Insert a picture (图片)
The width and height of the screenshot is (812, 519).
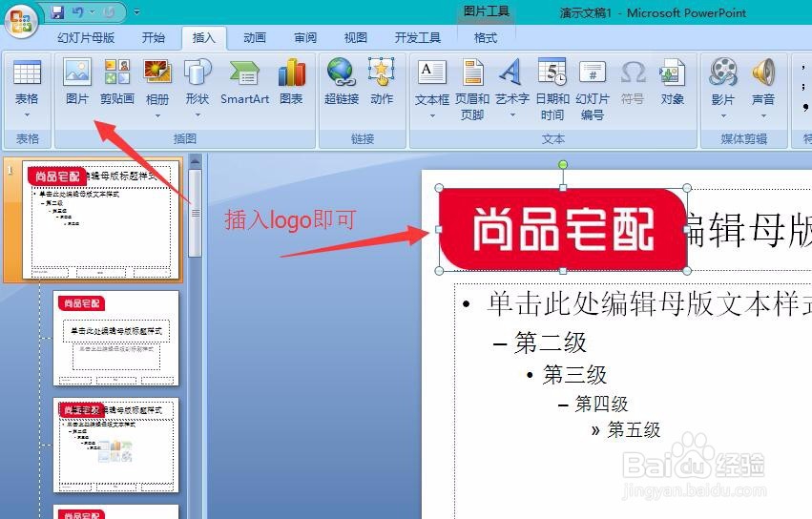[x=77, y=82]
